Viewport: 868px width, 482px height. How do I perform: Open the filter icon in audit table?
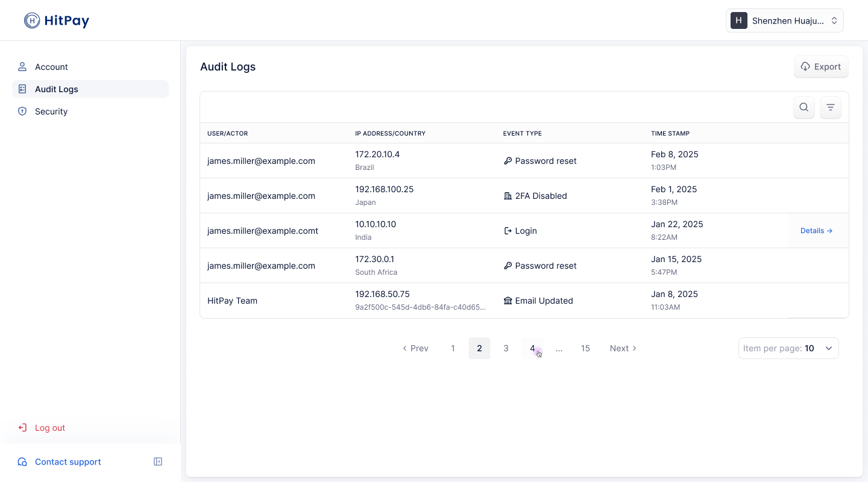pyautogui.click(x=831, y=108)
